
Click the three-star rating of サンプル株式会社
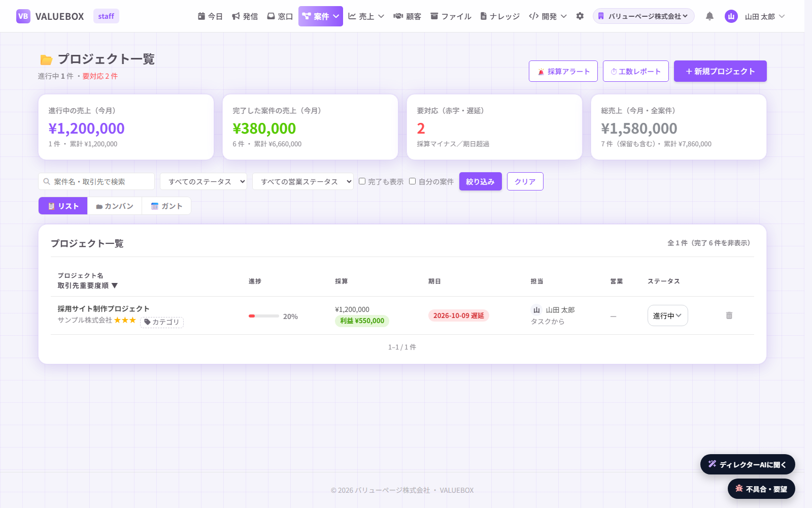click(125, 320)
